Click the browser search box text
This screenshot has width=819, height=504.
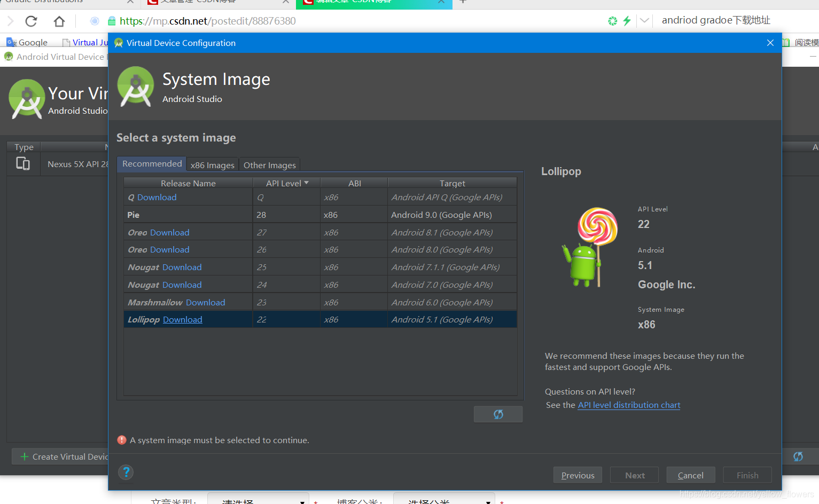(716, 20)
